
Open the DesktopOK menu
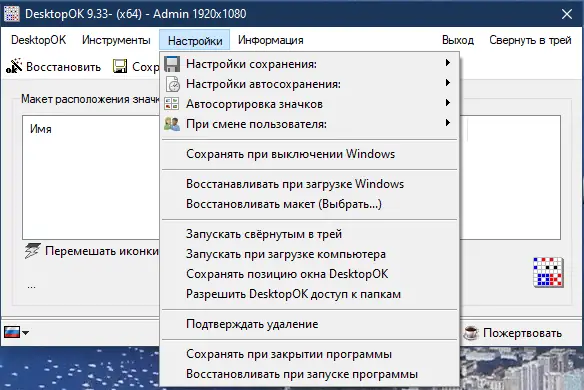pos(38,40)
